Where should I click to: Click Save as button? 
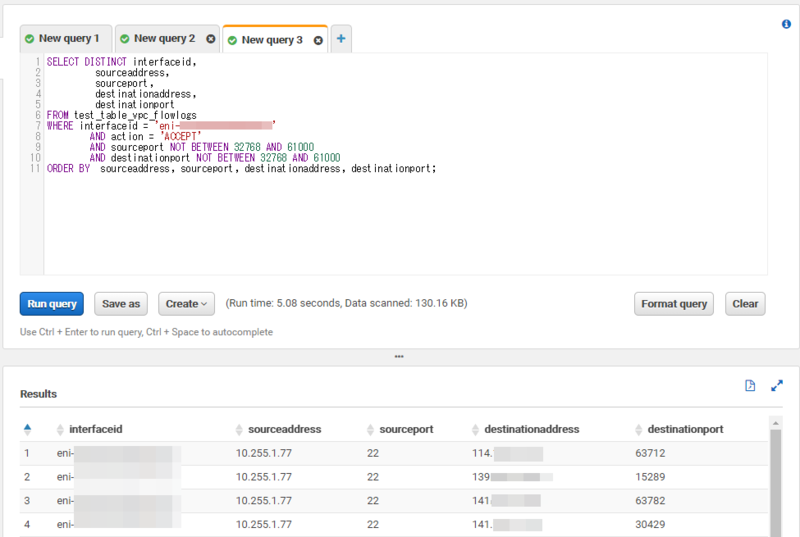click(x=121, y=304)
